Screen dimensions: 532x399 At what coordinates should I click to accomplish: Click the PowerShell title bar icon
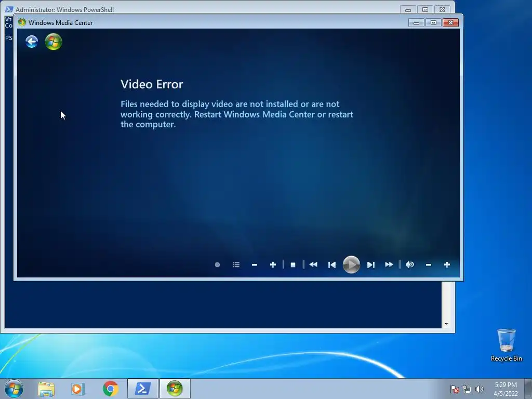pos(9,9)
